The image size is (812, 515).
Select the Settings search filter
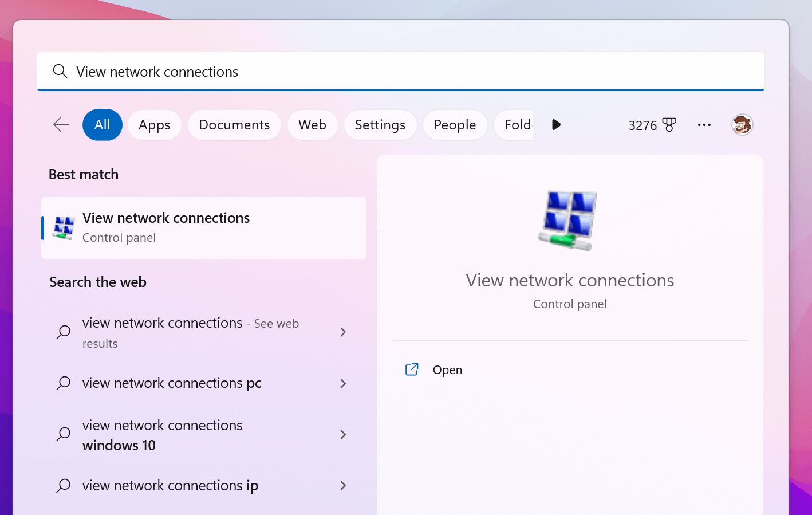pyautogui.click(x=380, y=124)
